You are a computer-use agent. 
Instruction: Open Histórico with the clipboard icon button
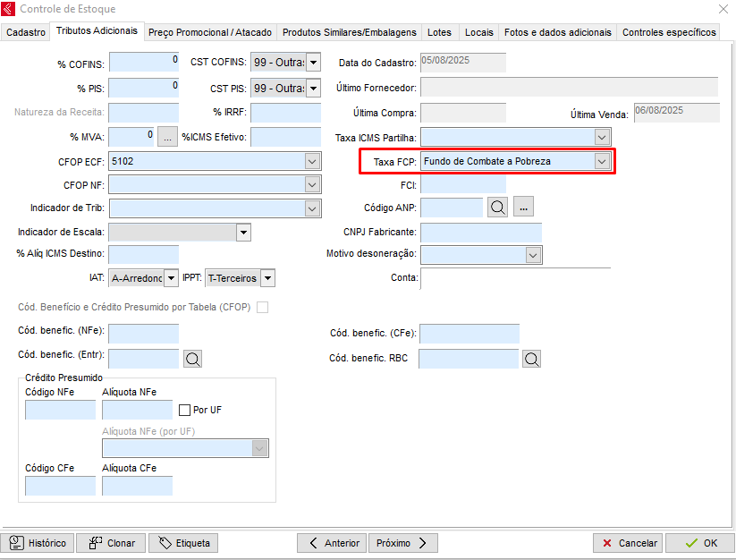point(38,543)
